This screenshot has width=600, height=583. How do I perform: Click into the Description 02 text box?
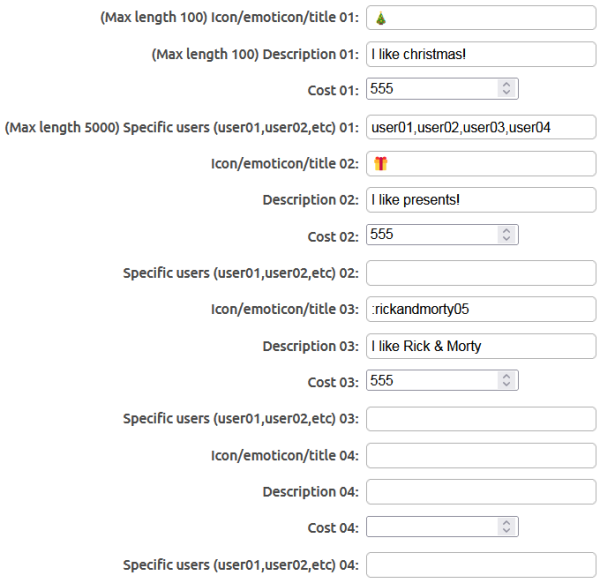pos(481,200)
